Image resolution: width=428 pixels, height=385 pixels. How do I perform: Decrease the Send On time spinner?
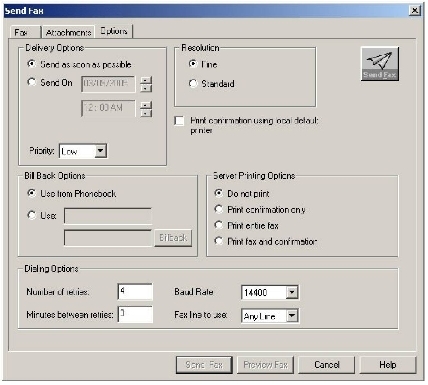coord(146,113)
